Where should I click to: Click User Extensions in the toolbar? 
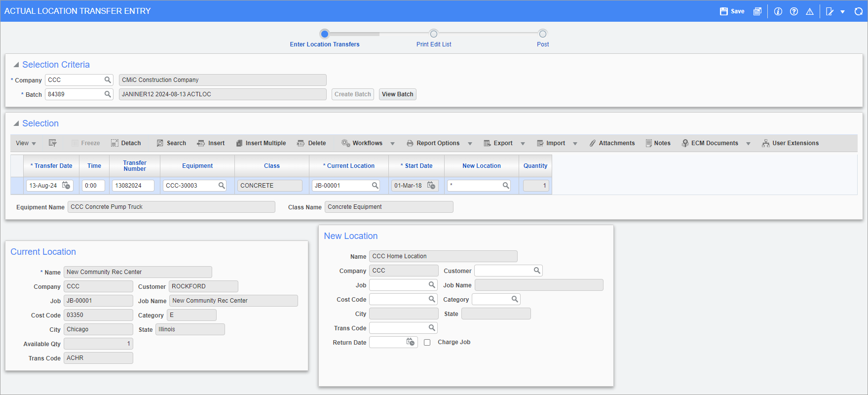790,143
